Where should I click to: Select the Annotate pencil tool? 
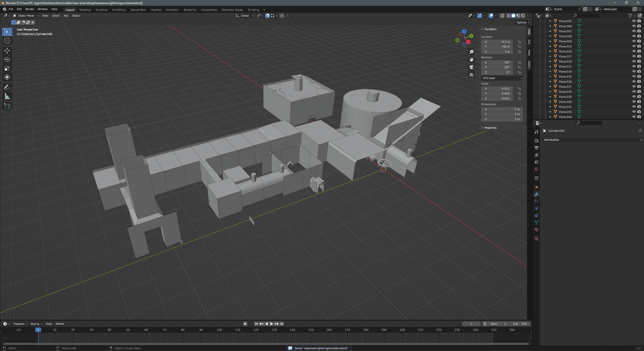coord(7,87)
